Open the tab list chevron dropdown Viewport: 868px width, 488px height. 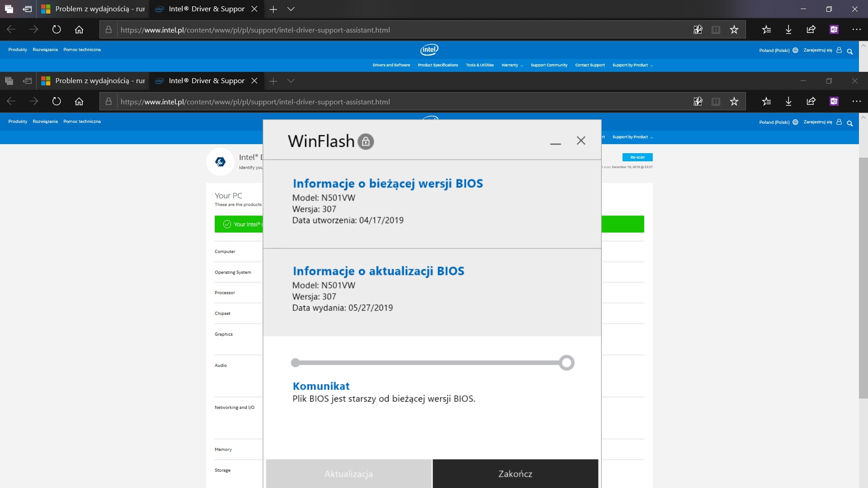click(291, 9)
